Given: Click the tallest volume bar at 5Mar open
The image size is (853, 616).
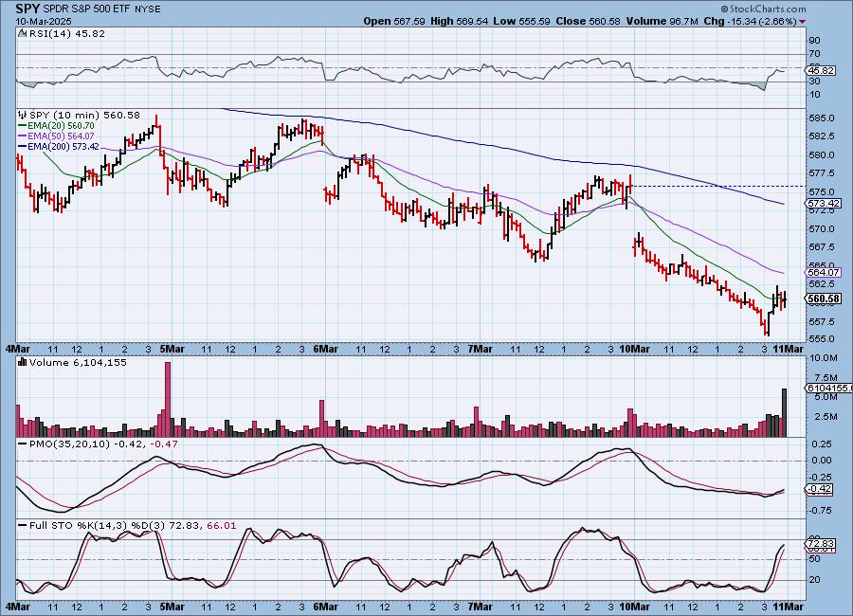Looking at the screenshot, I should (168, 399).
